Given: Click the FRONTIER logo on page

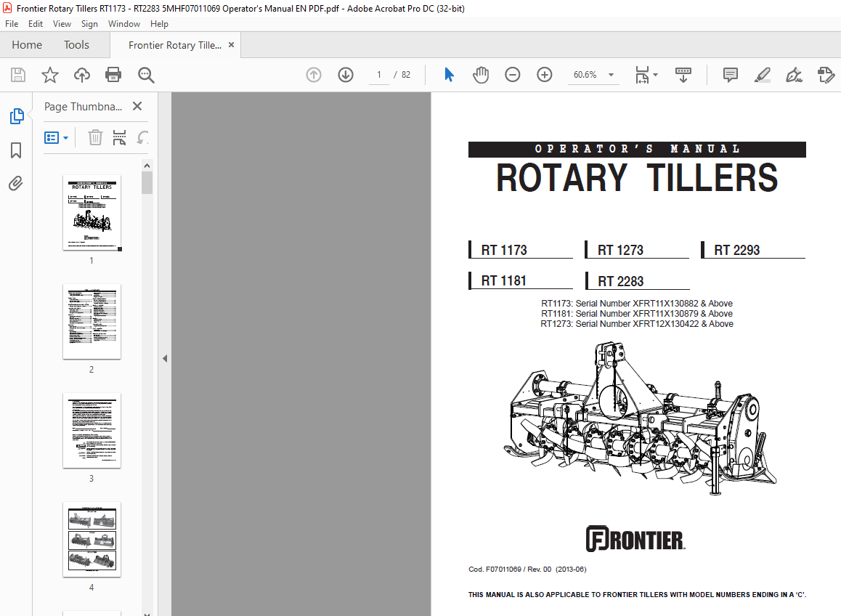Looking at the screenshot, I should tap(635, 539).
